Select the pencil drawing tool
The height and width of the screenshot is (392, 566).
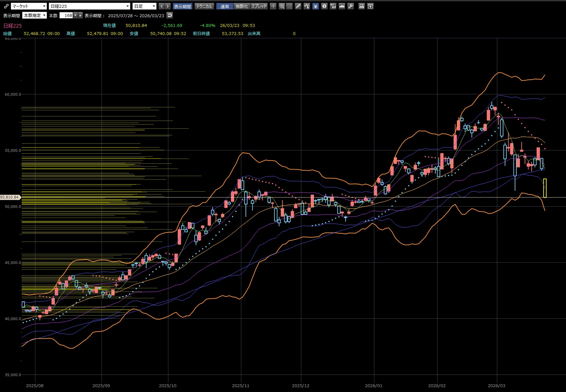pos(298,6)
